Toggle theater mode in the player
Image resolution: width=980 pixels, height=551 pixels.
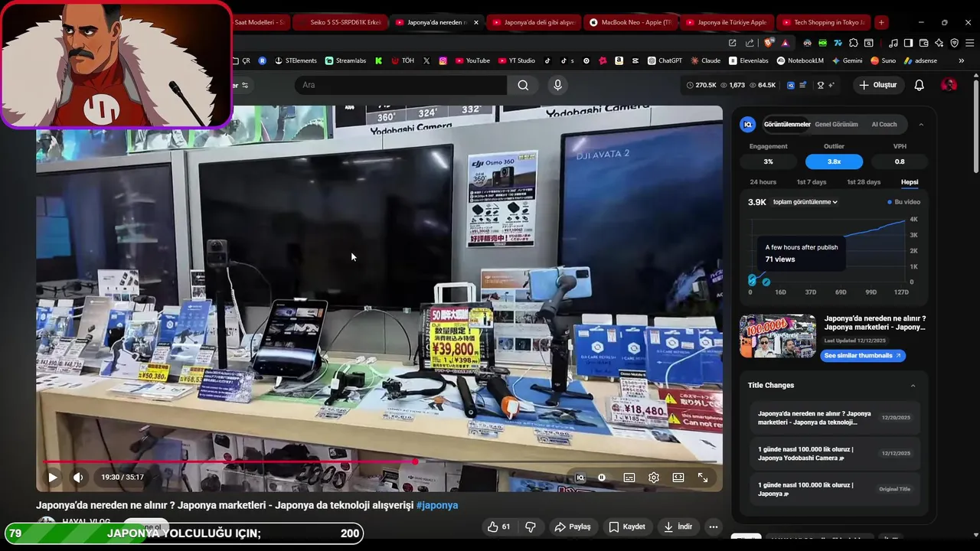[x=678, y=478]
